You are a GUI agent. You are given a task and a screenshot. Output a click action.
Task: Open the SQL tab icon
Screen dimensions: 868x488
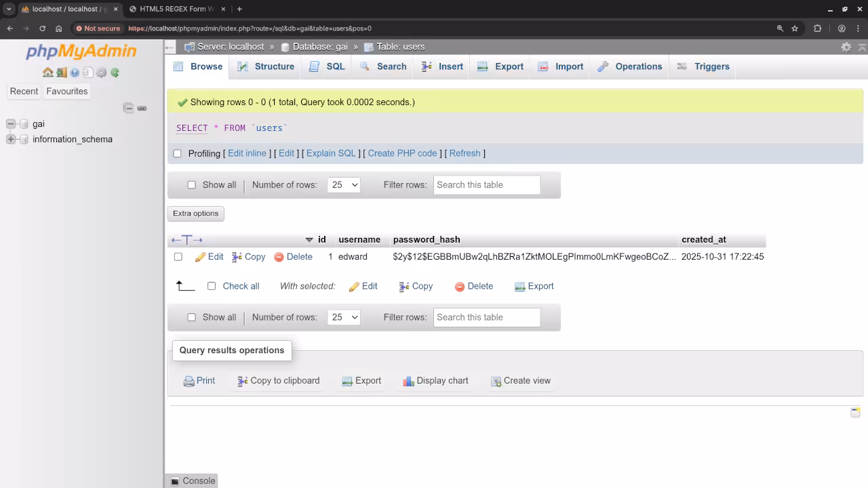coord(313,66)
